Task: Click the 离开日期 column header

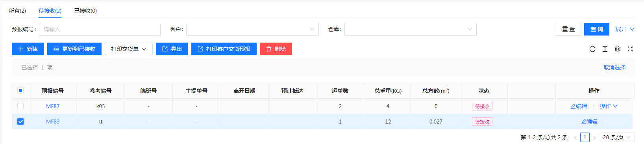Action: click(x=244, y=91)
